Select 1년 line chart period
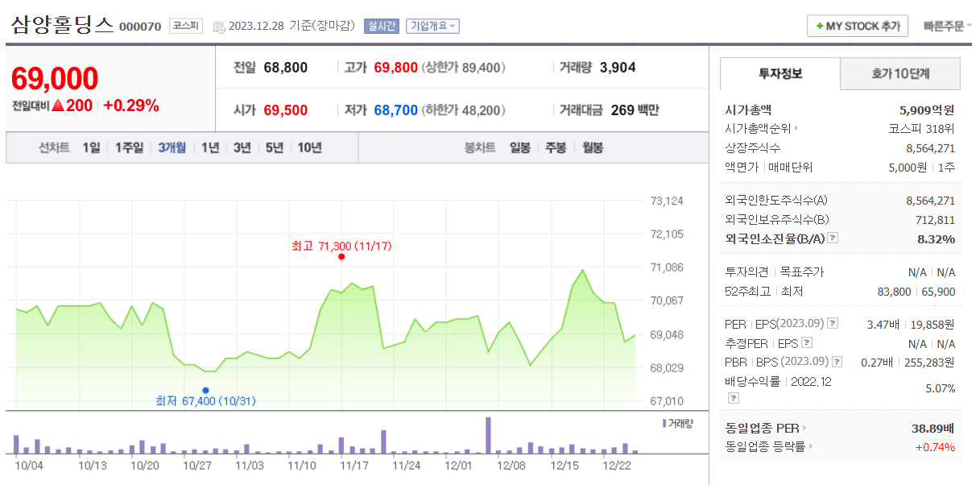 coord(210,147)
